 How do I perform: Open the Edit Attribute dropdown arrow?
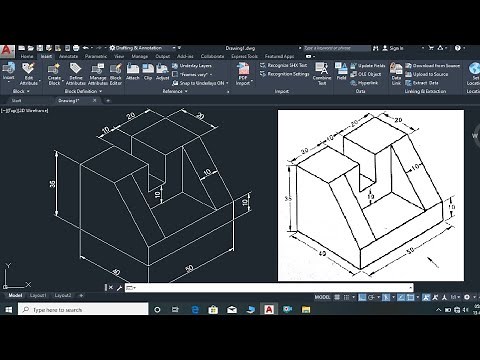[40, 81]
